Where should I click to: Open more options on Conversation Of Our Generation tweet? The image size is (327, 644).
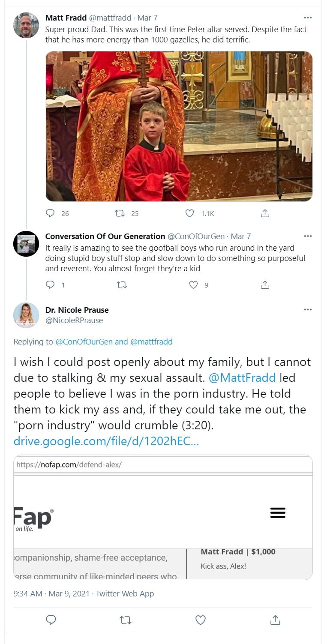pos(308,236)
